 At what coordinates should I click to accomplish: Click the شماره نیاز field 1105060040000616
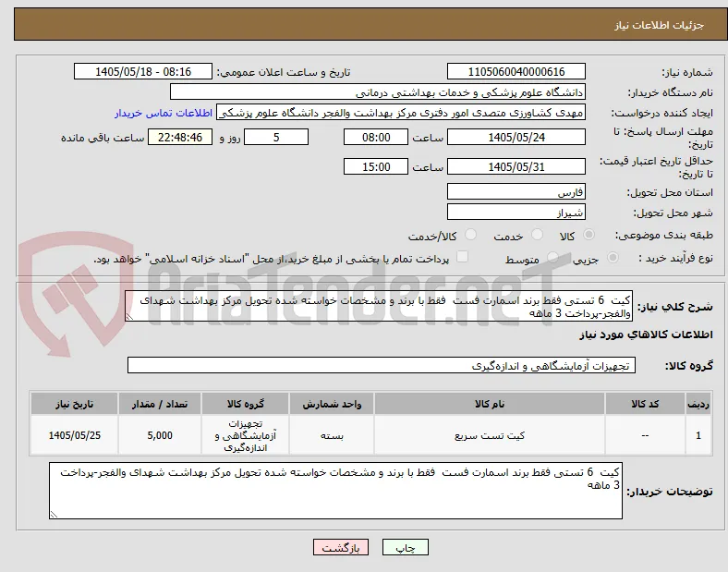click(516, 71)
